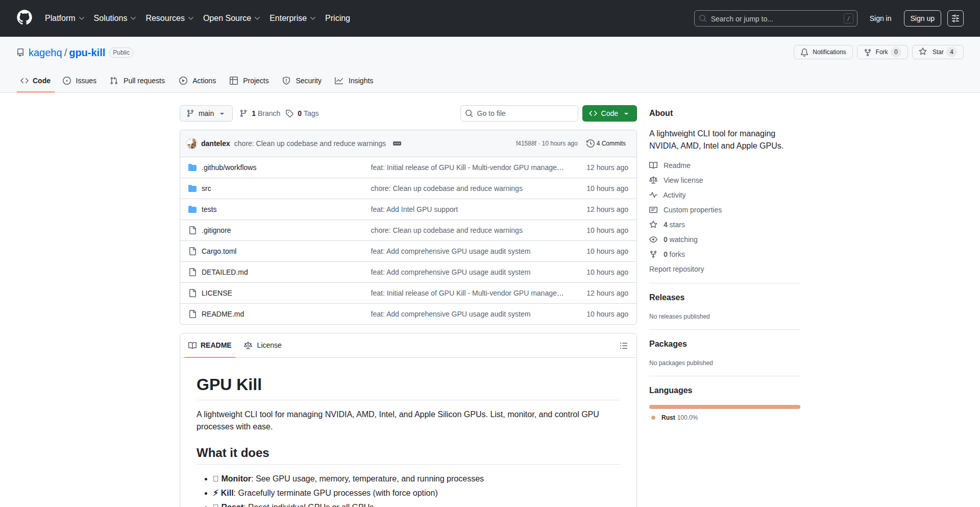Open commit hash f41588f
Image resolution: width=980 pixels, height=507 pixels.
(526, 143)
